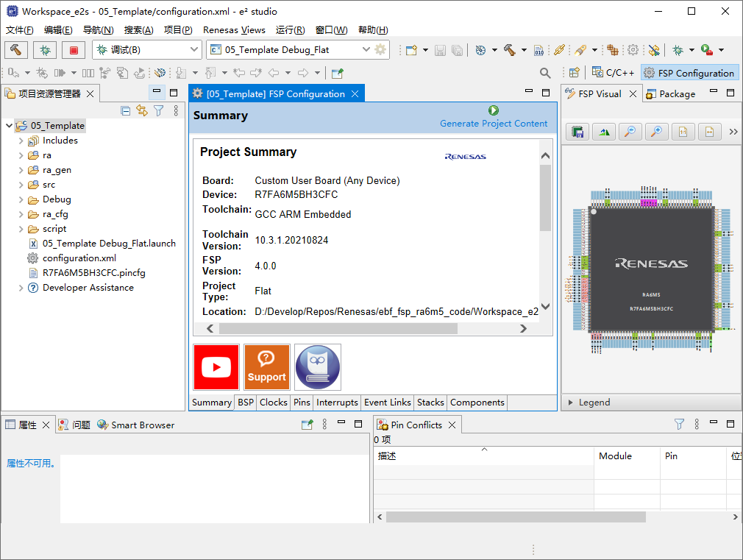
Task: Collapse the 05_Template project node
Action: pyautogui.click(x=9, y=126)
